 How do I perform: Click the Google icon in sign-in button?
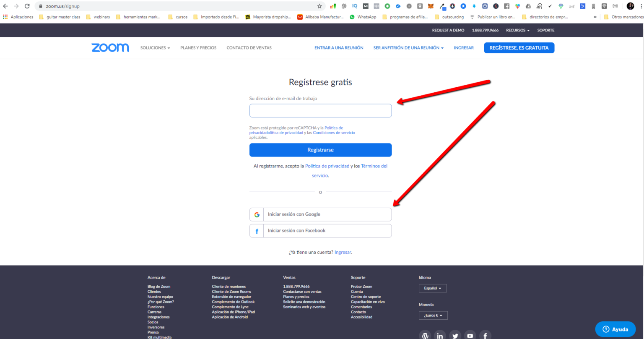[x=257, y=214]
